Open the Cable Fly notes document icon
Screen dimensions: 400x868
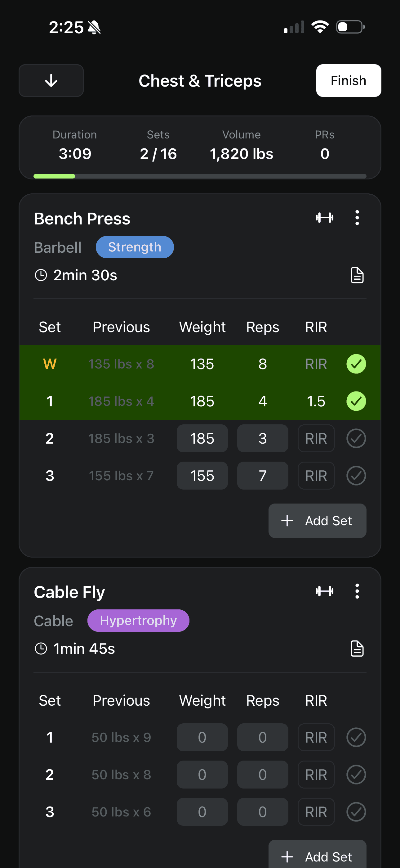(x=357, y=648)
